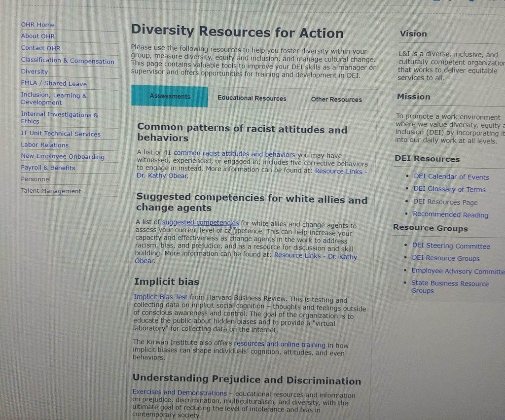
Task: View the DEI Calendar of Events
Action: 451,177
